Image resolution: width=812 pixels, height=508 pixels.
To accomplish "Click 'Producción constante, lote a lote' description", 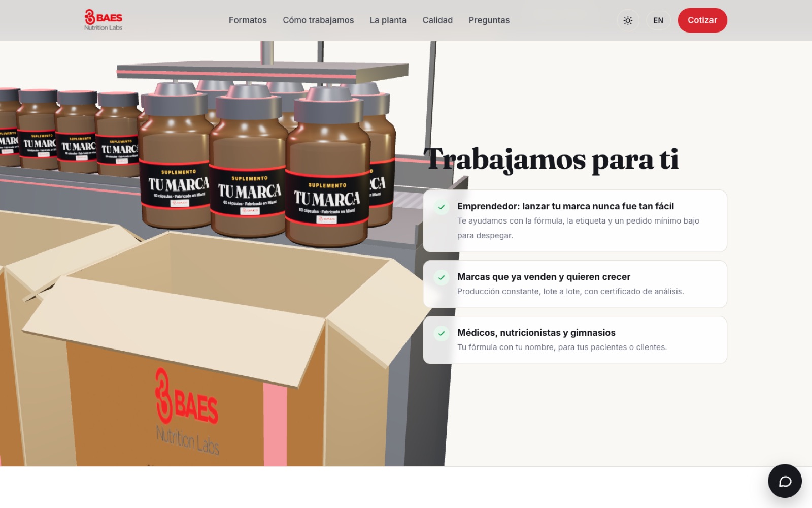I will click(570, 292).
